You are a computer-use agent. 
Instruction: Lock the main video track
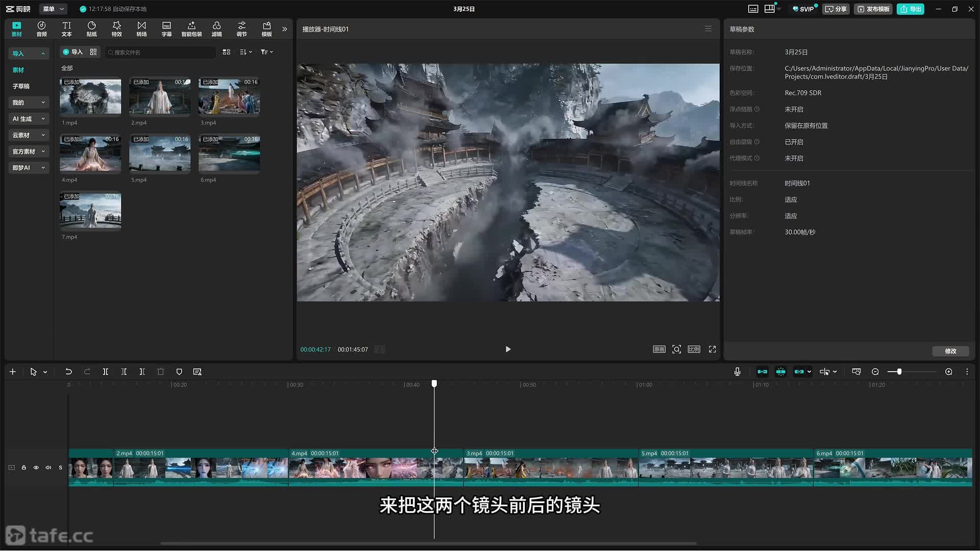click(24, 467)
